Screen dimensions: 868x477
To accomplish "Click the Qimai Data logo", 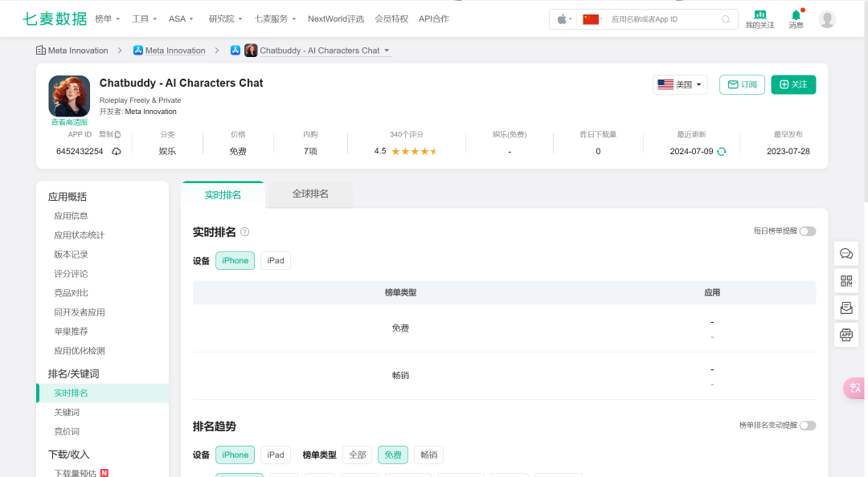I will point(55,18).
